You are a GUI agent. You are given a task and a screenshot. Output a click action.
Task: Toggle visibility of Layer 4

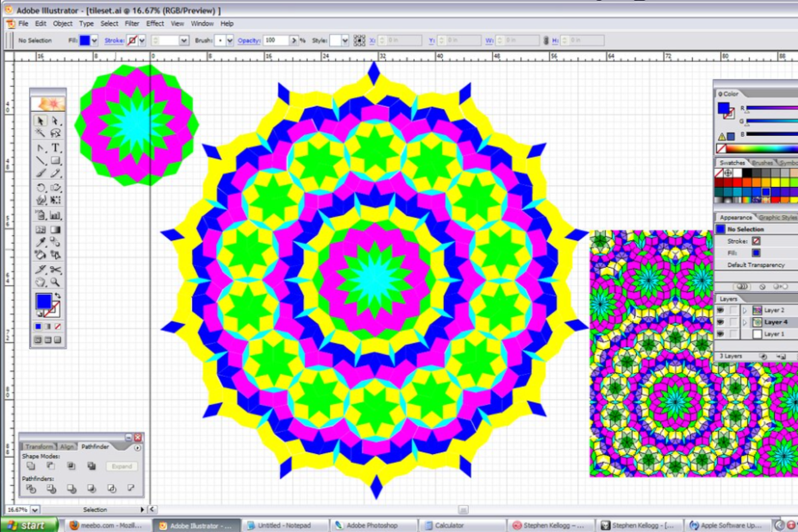pyautogui.click(x=720, y=322)
